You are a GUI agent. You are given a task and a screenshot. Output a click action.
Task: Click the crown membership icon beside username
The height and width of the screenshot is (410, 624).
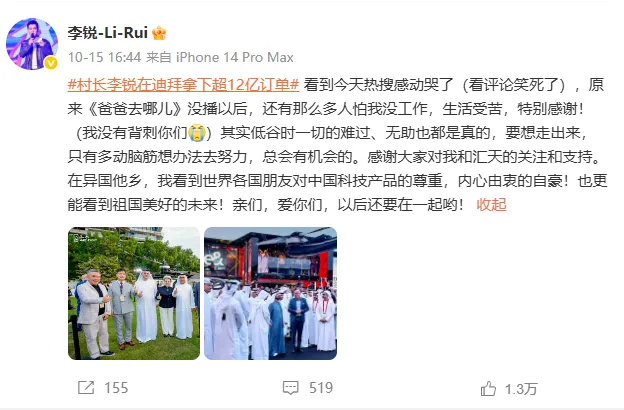[x=159, y=33]
